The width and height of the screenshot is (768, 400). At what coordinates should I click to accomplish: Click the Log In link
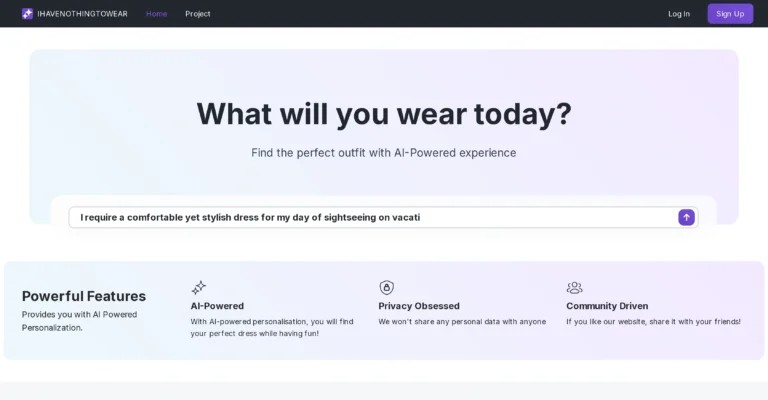[x=679, y=14]
